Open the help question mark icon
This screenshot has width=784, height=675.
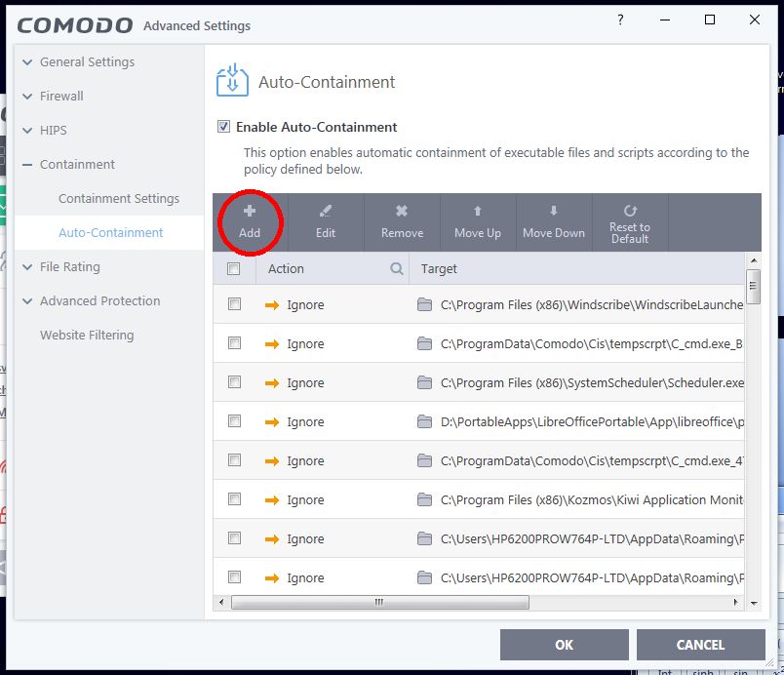(621, 20)
